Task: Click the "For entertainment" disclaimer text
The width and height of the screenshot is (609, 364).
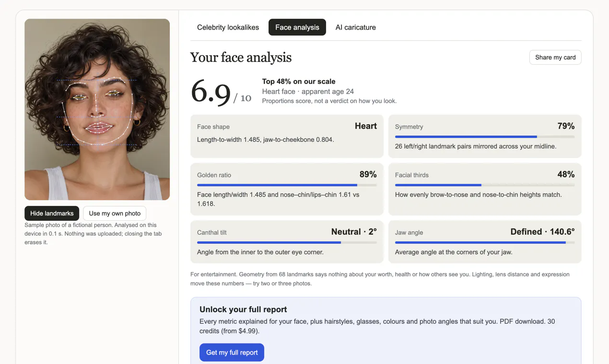Action: tap(380, 279)
